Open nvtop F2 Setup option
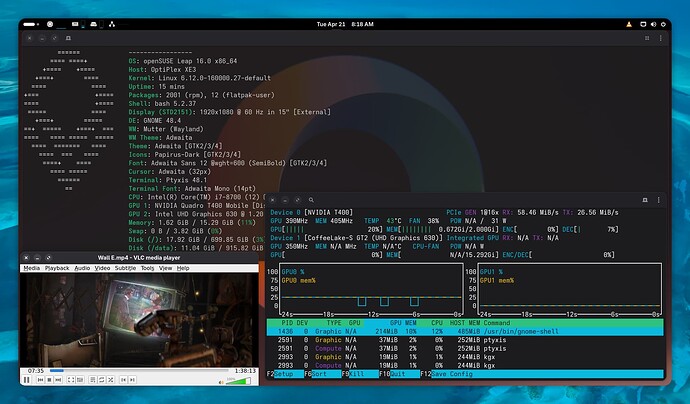Viewport: 690px width, 404px height. 284,374
